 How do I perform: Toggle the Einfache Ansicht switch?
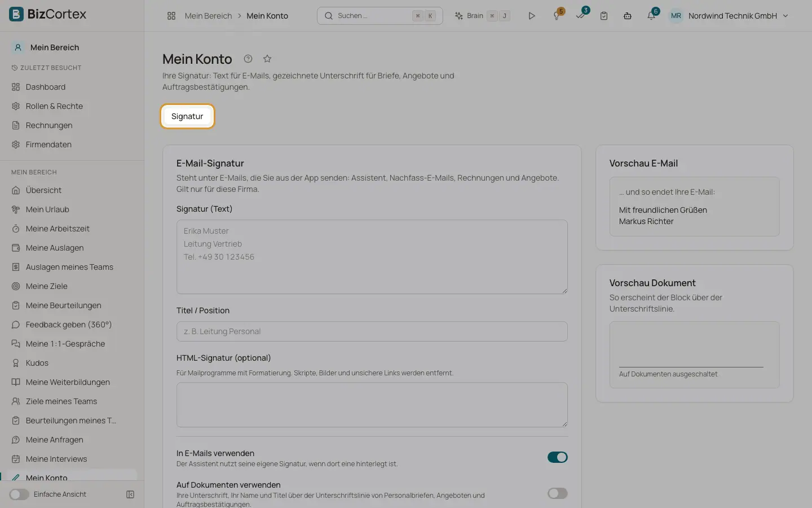click(19, 494)
